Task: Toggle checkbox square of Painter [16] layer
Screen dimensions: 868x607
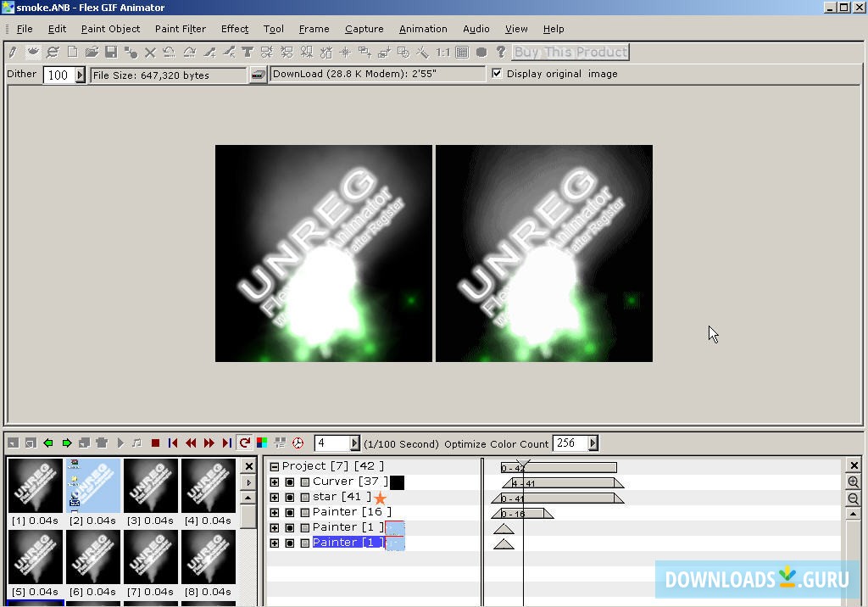Action: [305, 513]
